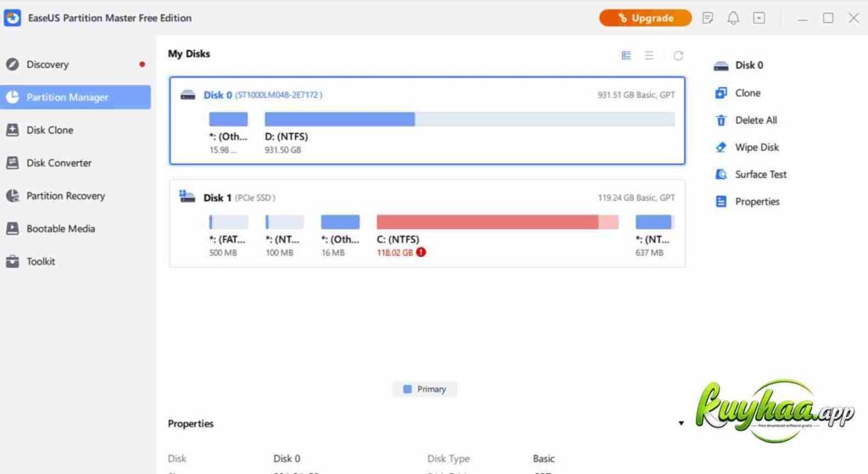
Task: Open Partition Recovery
Action: tap(75, 196)
